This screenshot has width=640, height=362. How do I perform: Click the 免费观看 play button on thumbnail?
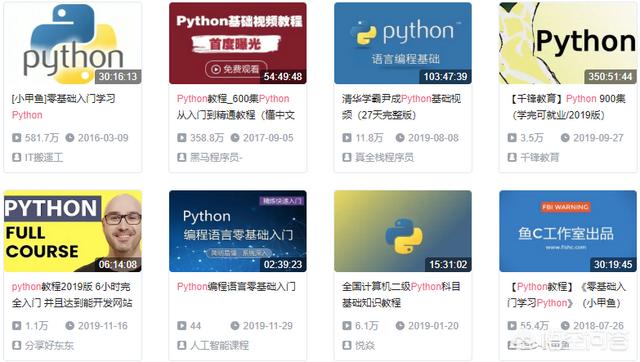236,69
